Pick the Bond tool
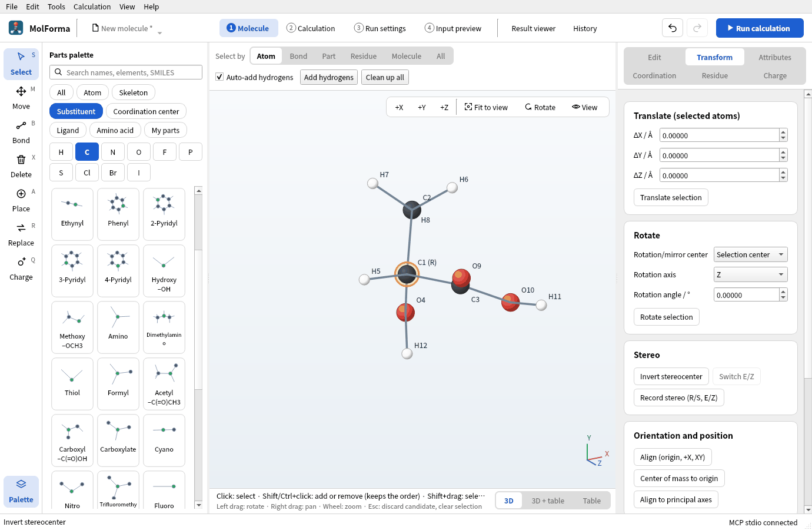Viewport: 812px width, 530px height. [x=21, y=132]
